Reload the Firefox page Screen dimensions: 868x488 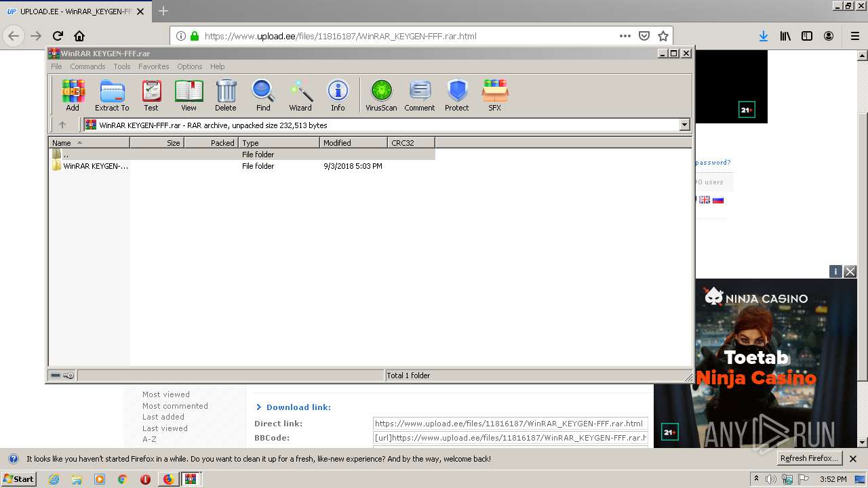[58, 36]
